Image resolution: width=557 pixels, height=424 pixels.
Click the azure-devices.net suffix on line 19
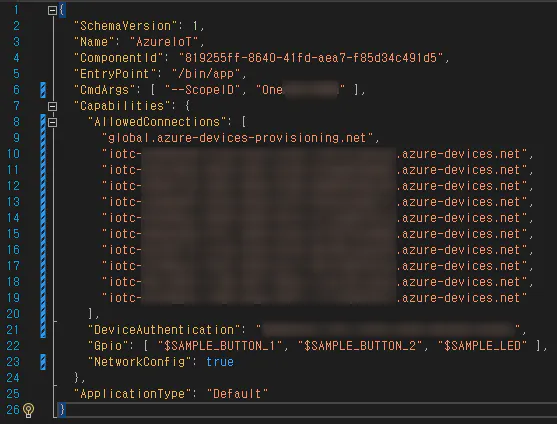[x=461, y=298]
